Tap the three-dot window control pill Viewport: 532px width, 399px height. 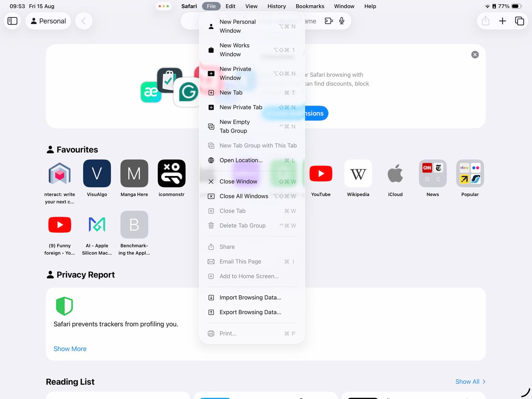(x=164, y=6)
